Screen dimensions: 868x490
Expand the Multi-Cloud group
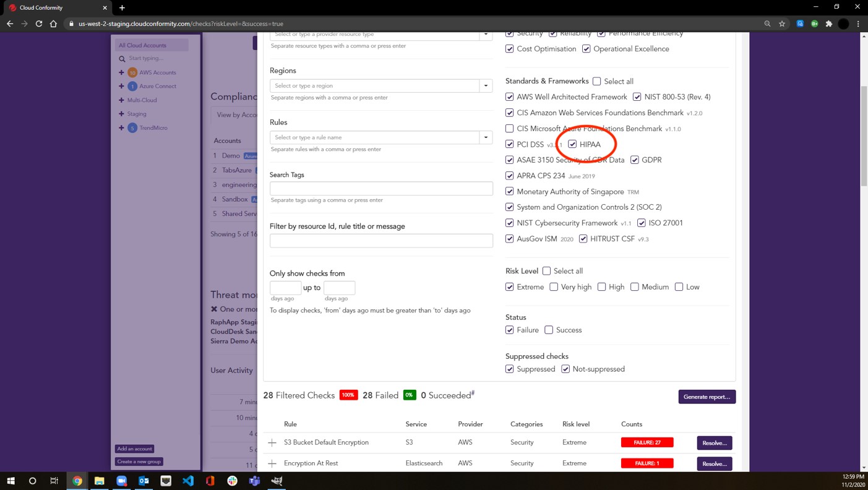121,100
